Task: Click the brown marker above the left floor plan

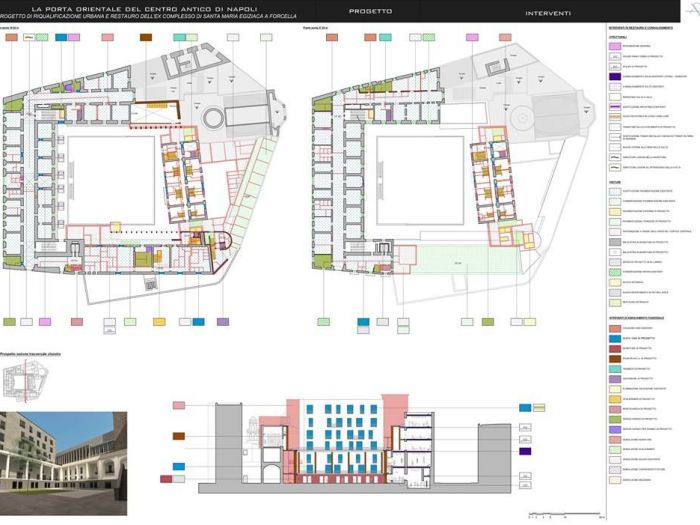Action: pos(145,37)
